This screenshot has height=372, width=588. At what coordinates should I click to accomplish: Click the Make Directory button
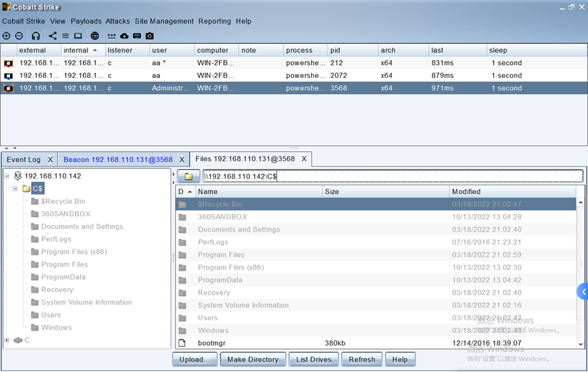253,360
